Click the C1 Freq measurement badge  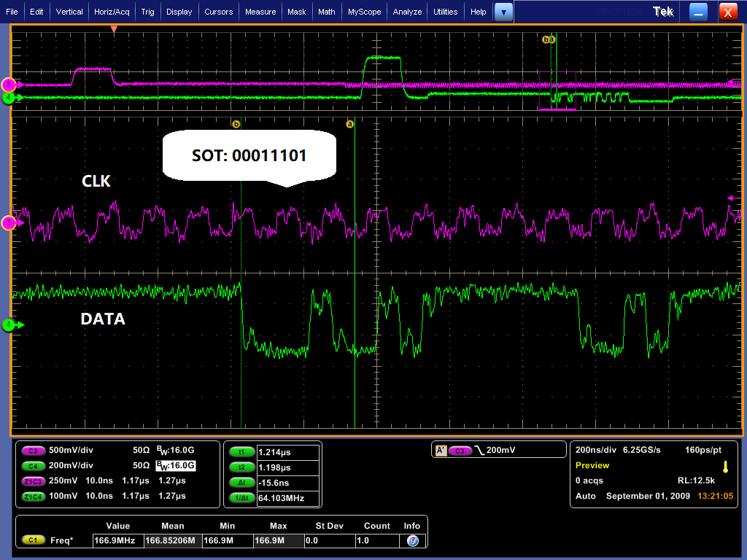point(34,540)
